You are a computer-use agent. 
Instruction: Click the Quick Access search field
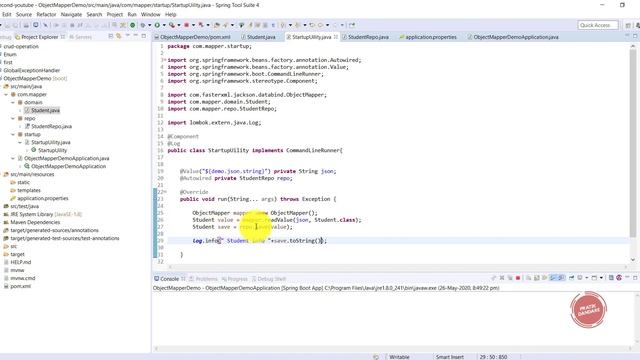pyautogui.click(x=598, y=25)
